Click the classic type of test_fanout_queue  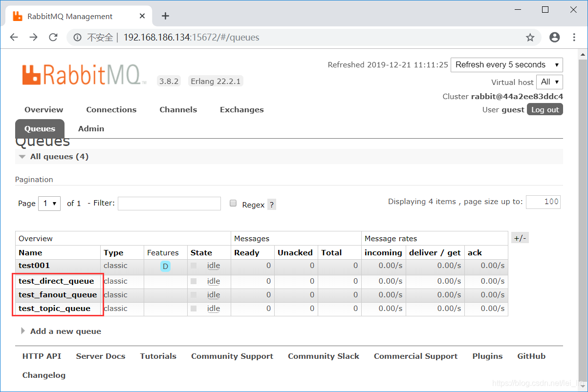(115, 295)
